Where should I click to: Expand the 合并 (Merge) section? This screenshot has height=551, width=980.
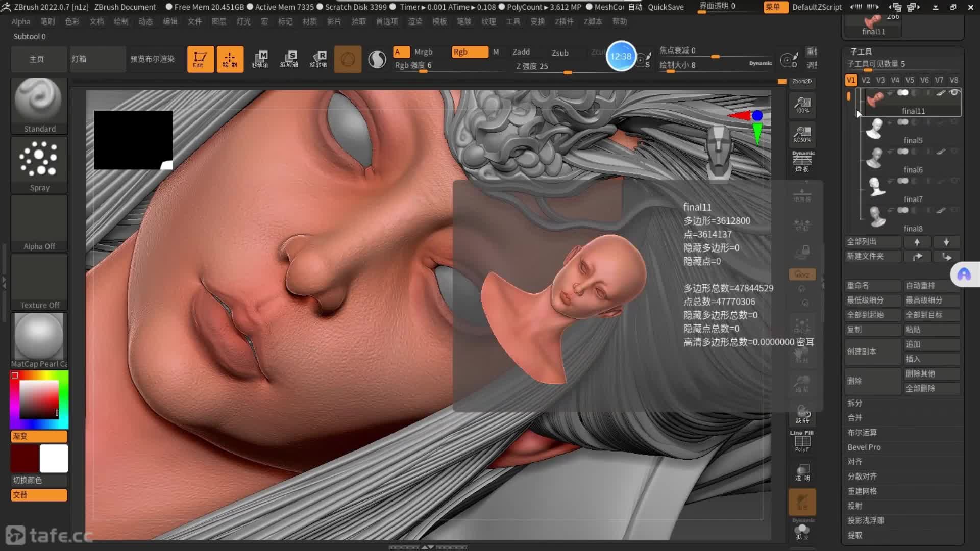click(x=855, y=418)
